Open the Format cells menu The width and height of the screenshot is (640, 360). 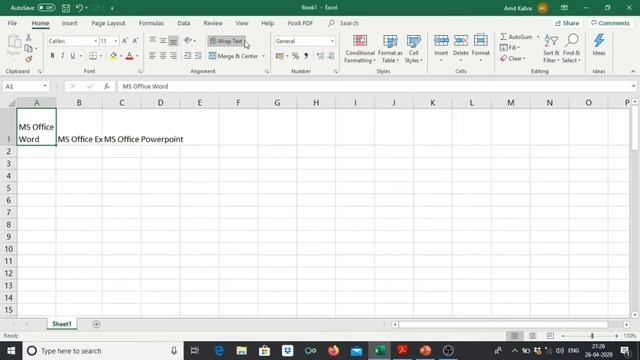pyautogui.click(x=480, y=48)
